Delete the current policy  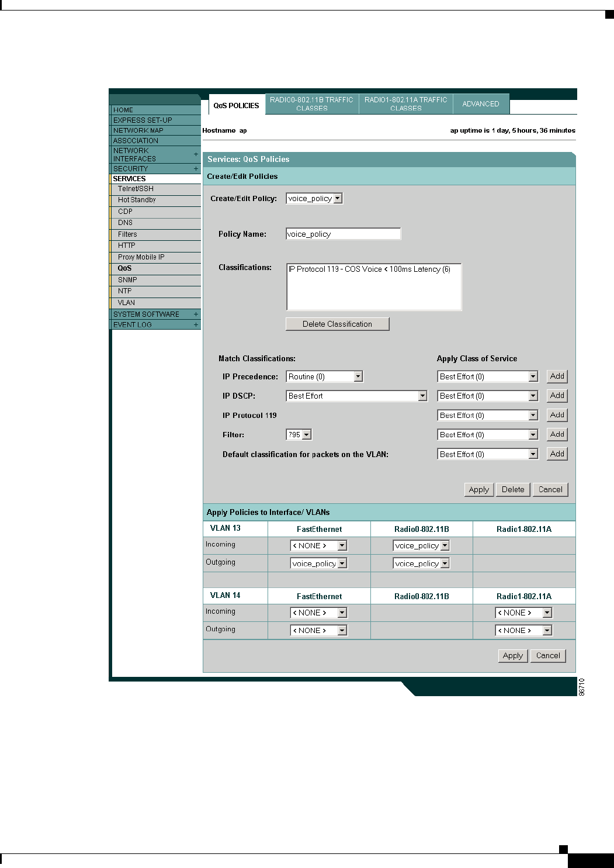click(x=513, y=490)
